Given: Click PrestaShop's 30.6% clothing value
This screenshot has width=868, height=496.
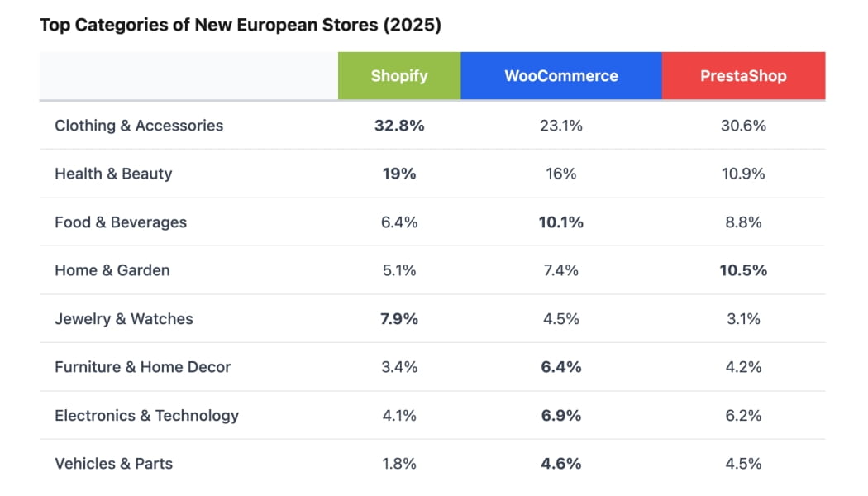Looking at the screenshot, I should [743, 126].
